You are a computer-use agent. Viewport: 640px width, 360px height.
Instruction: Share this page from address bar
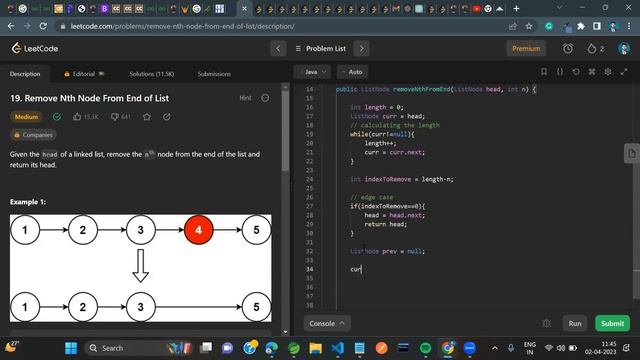(x=513, y=26)
